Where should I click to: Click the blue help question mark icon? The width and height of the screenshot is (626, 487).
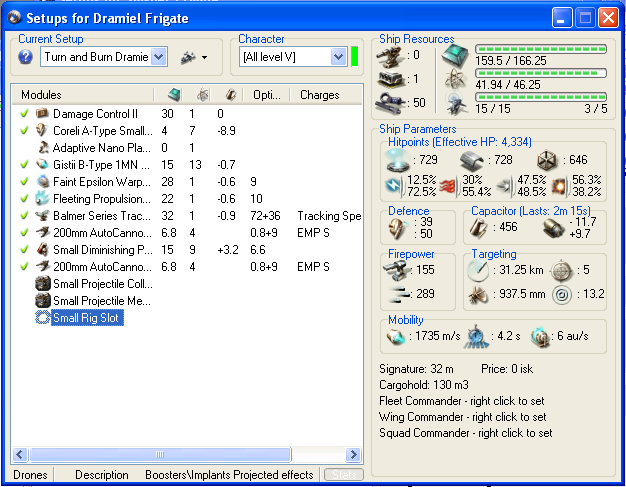(25, 57)
